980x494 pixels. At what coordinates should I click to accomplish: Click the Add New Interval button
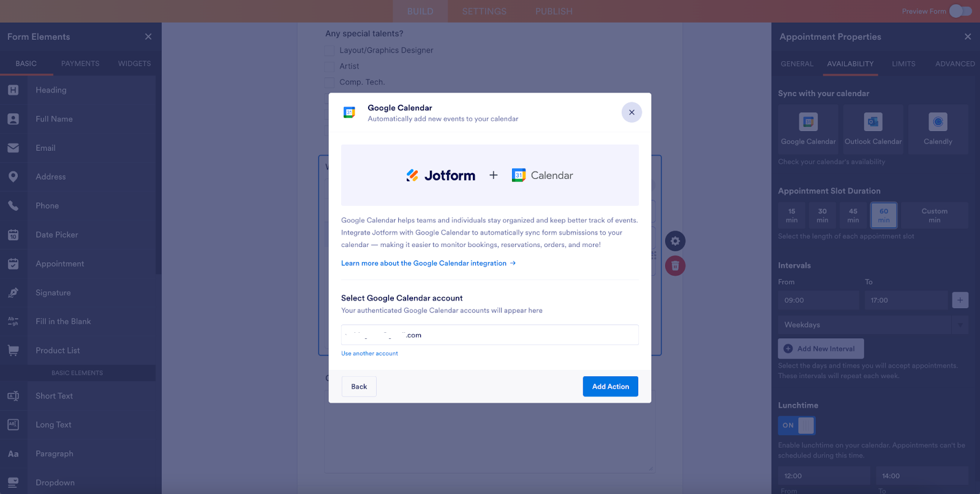(x=821, y=349)
